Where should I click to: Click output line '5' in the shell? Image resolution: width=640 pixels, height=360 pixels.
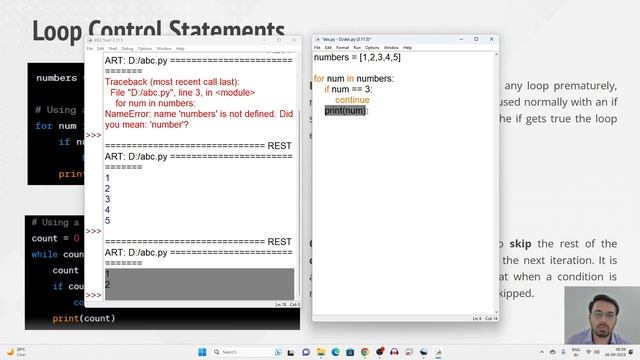coord(107,220)
